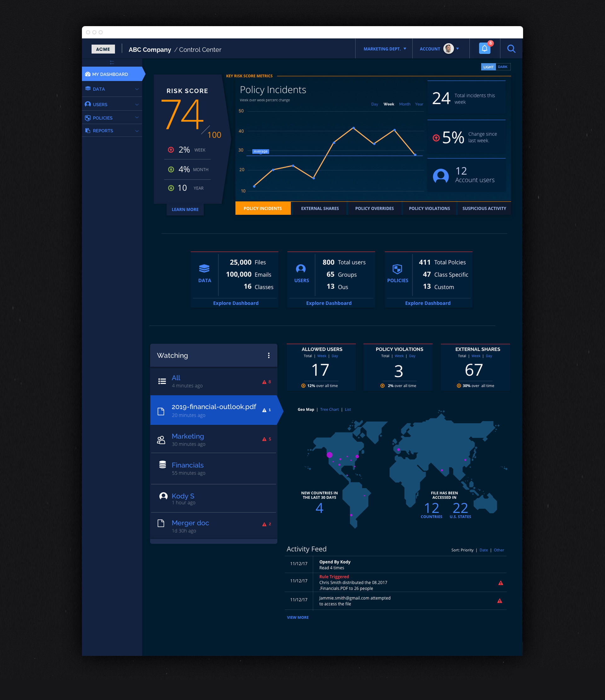Switch map view to List

(348, 409)
